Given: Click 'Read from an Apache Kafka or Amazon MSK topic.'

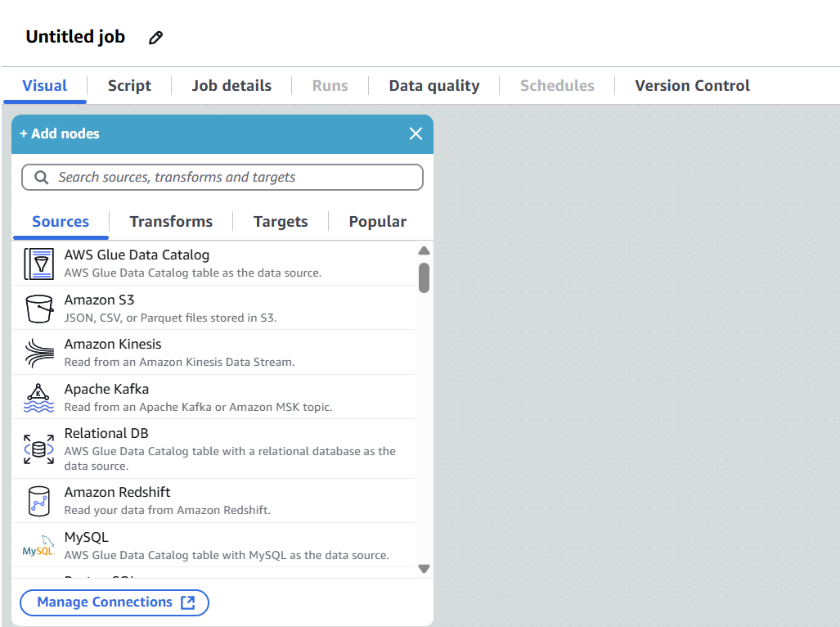Looking at the screenshot, I should pos(198,408).
